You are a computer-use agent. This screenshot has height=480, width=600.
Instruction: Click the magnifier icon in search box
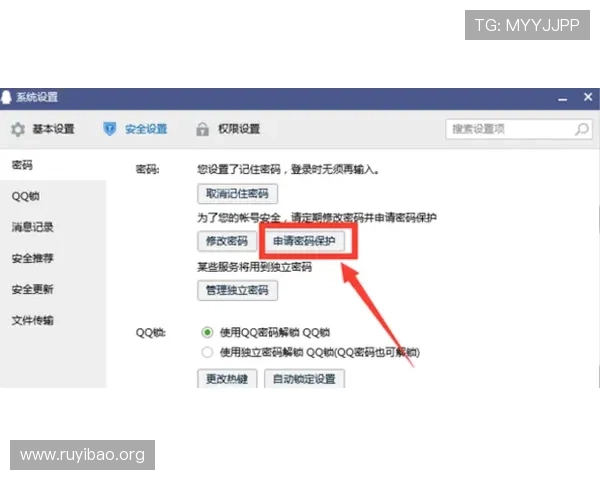[582, 129]
